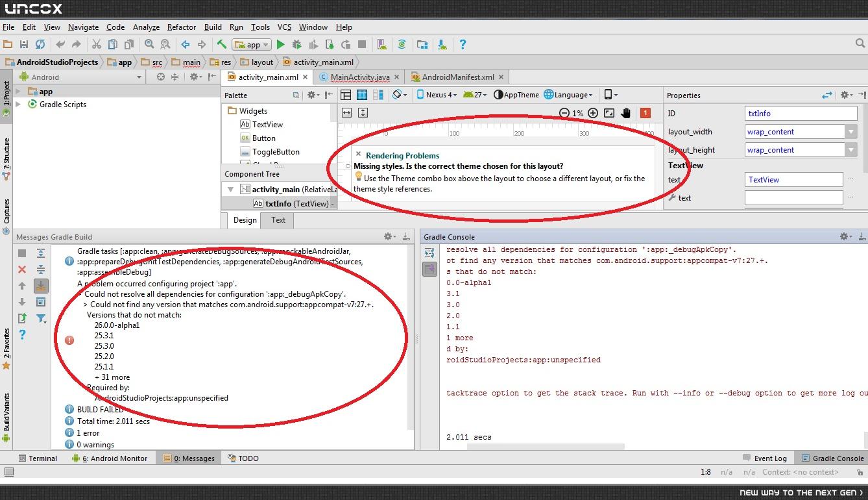Click the Back navigation arrow icon
This screenshot has height=500, width=868.
[x=186, y=45]
